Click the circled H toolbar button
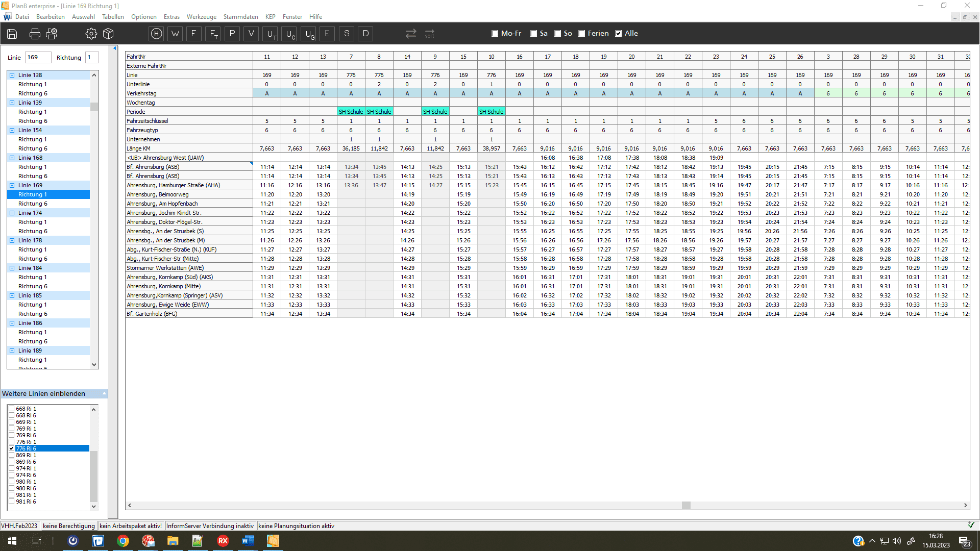980x551 pixels. 157,34
